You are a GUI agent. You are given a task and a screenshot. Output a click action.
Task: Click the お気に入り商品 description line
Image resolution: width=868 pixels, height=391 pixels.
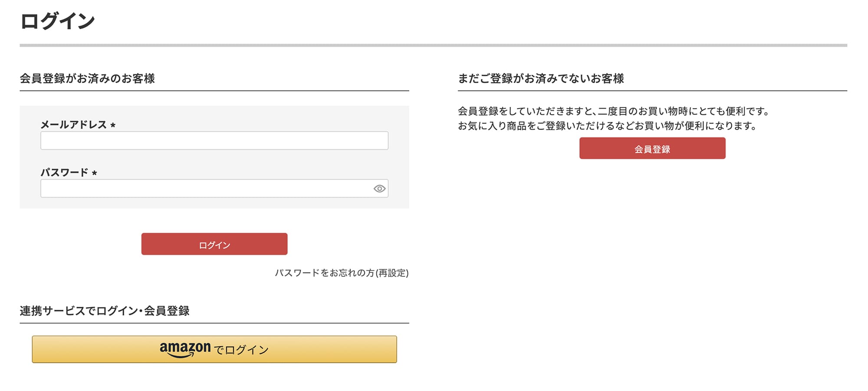[607, 126]
